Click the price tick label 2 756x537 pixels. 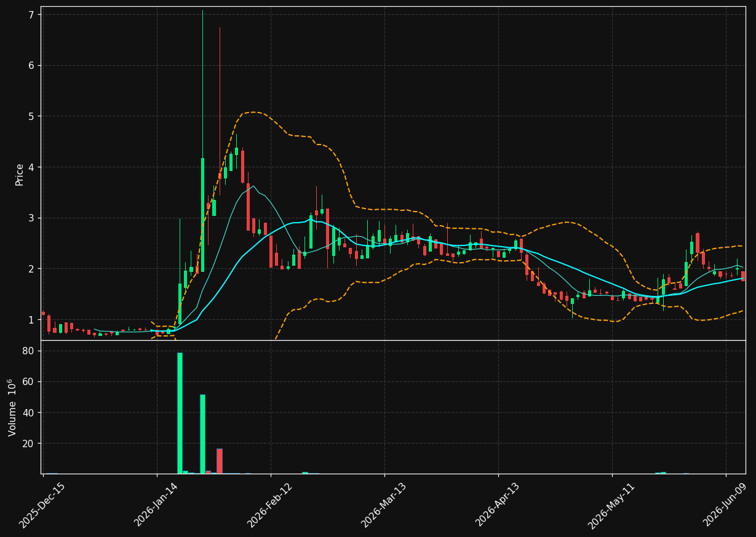click(32, 269)
